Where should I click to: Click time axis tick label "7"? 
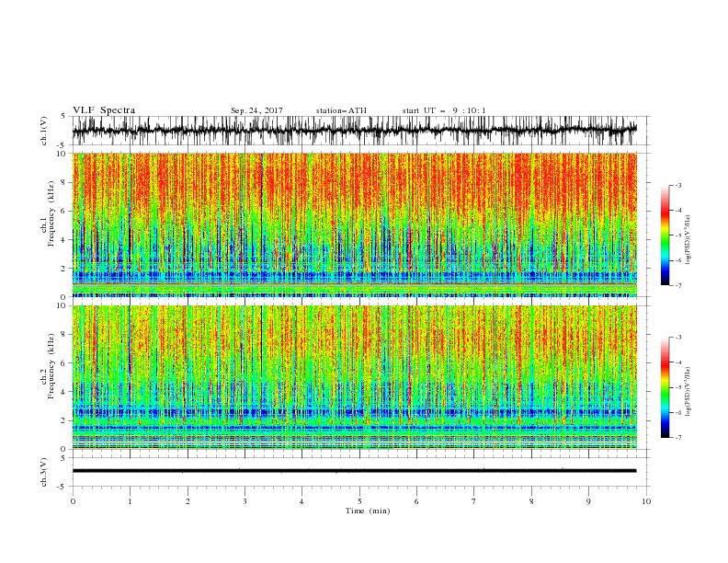tap(474, 501)
